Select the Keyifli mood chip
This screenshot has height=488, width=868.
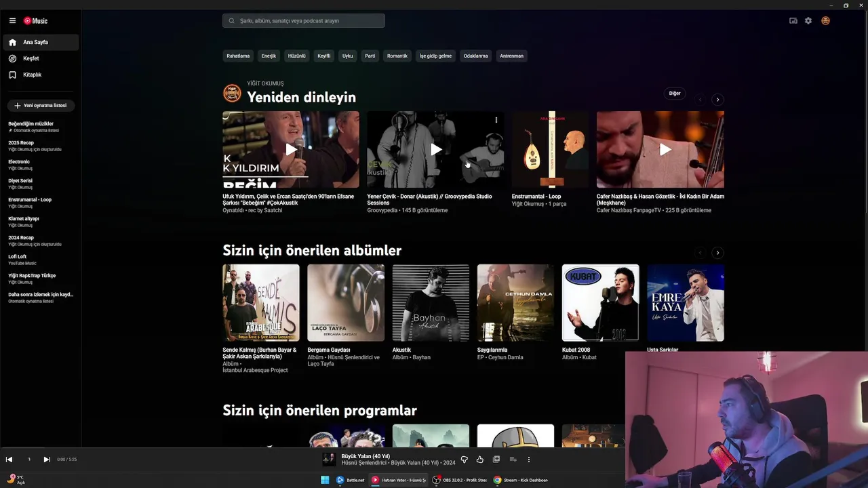pos(324,56)
